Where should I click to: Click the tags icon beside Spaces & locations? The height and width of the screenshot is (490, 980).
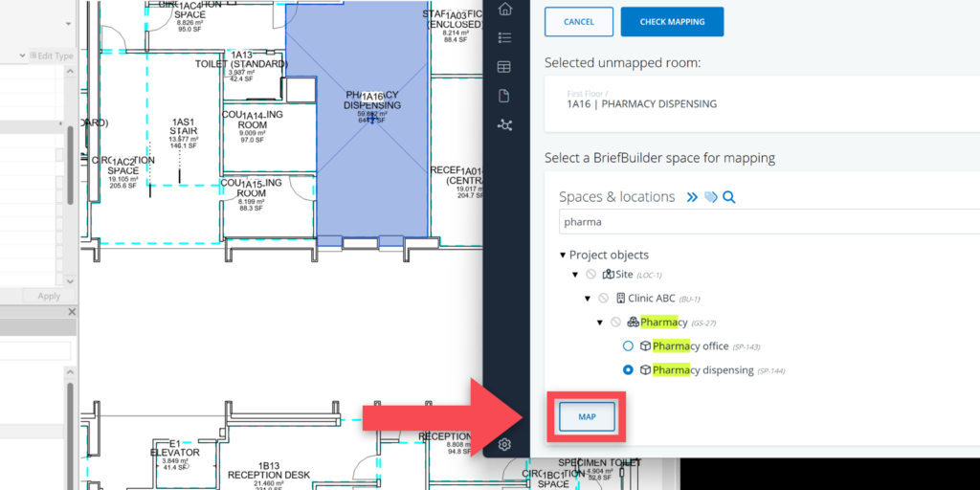coord(710,197)
